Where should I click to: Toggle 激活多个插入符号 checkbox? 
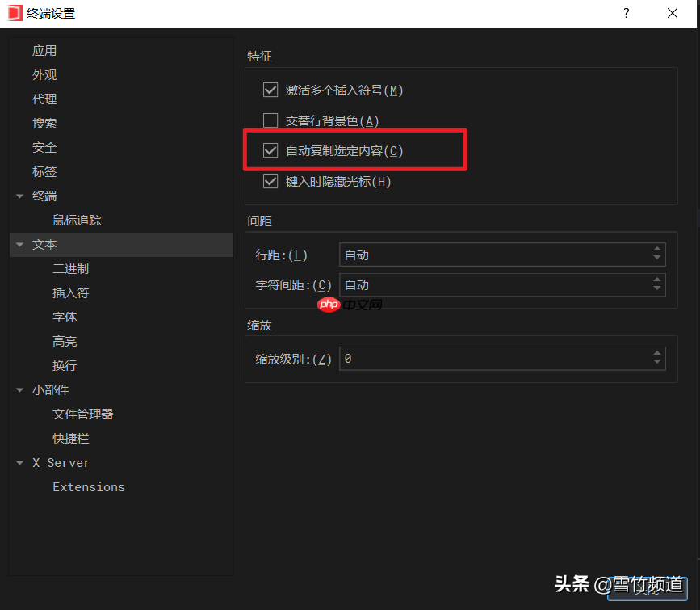coord(270,90)
